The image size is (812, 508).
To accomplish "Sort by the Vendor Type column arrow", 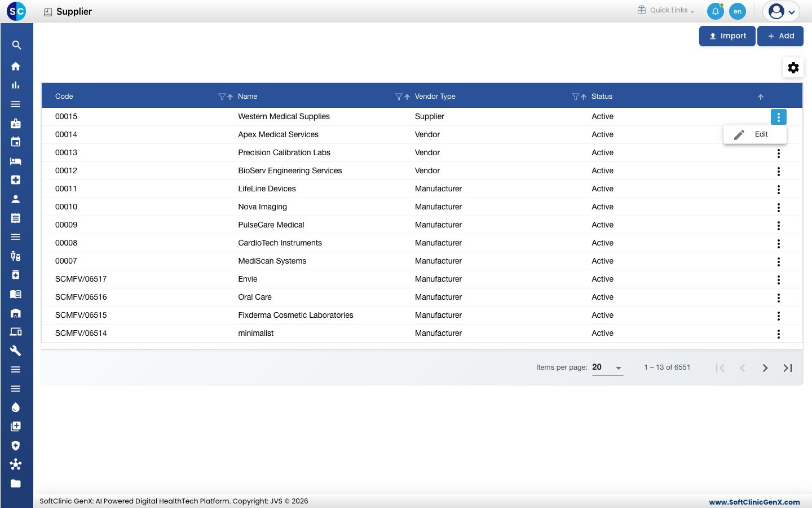I will [584, 97].
